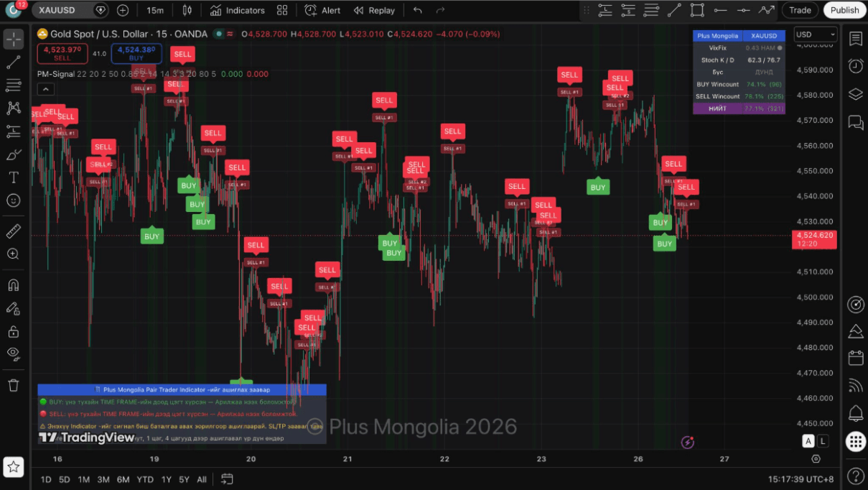Open the economic calendar panel

point(855,358)
